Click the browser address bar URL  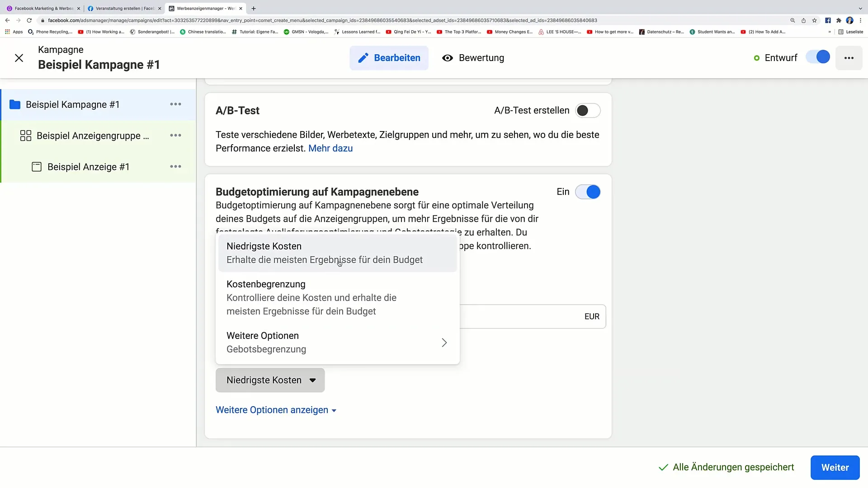point(322,20)
